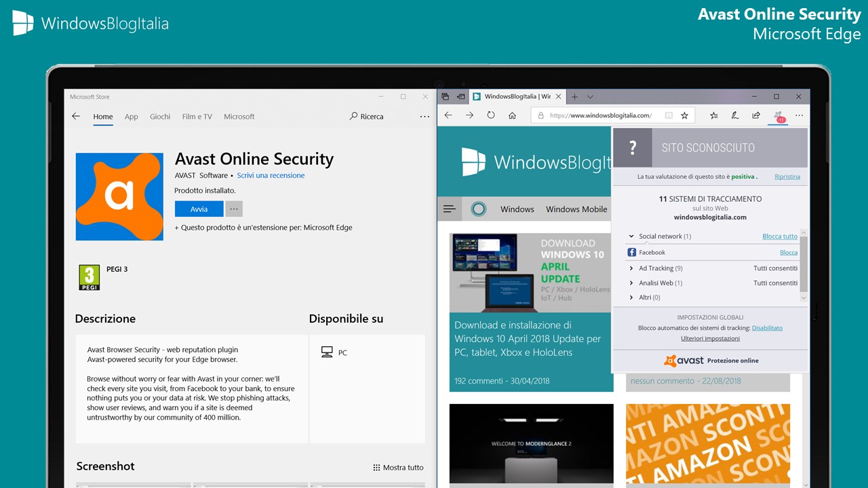Toggle Disabilitato automatic tracking block link
This screenshot has width=868, height=488.
[767, 328]
